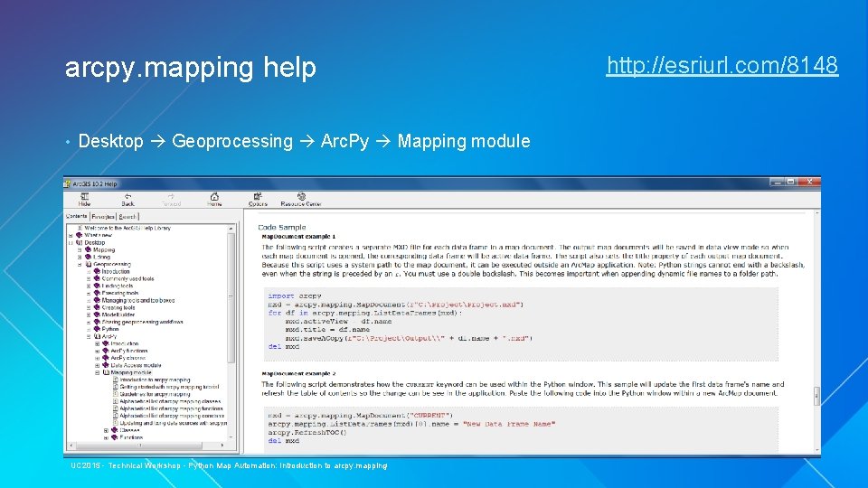
Task: Minimize the ArcGIS Help window
Action: coord(777,182)
